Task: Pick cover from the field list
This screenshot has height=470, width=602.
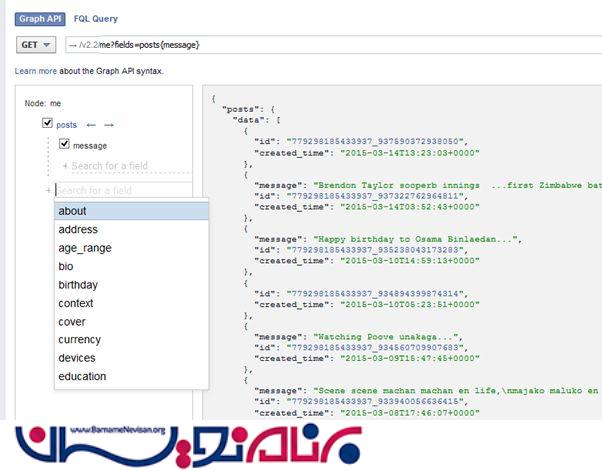Action: point(73,322)
